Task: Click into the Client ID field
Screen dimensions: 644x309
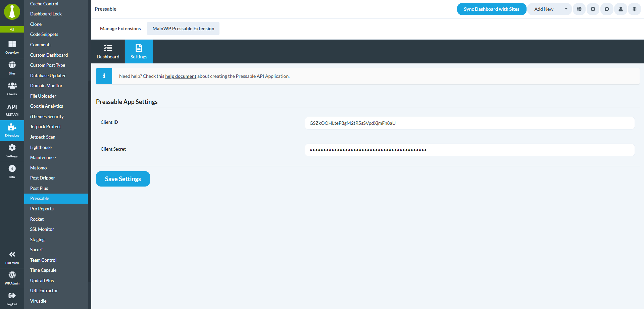Action: [469, 123]
